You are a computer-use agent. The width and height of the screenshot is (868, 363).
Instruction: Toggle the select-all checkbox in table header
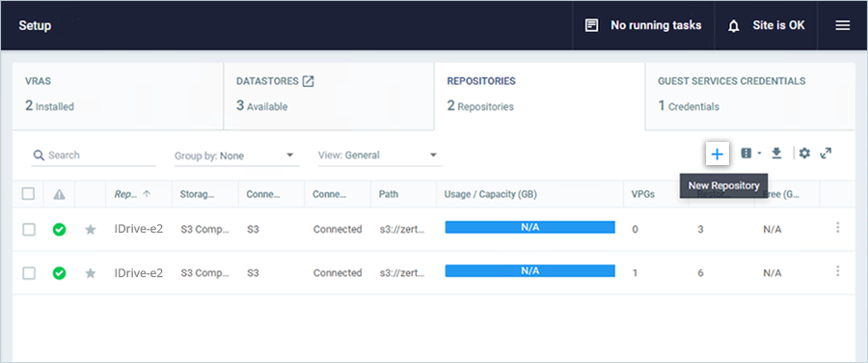click(28, 194)
